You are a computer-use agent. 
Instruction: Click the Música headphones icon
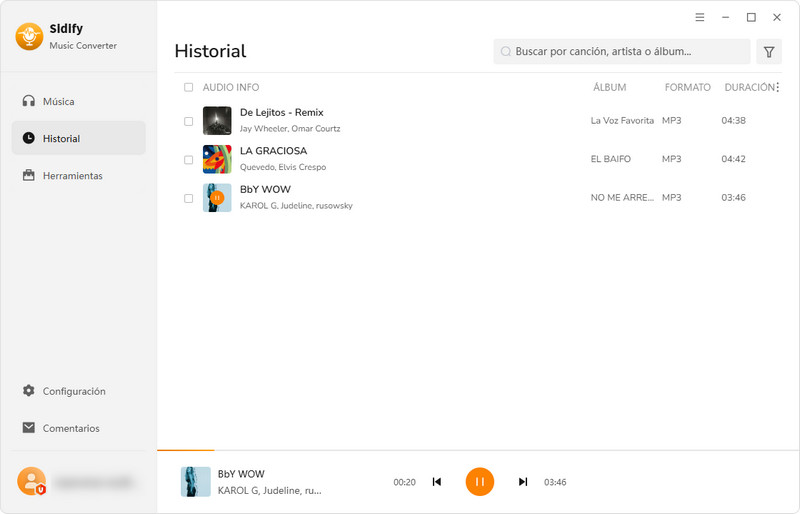pyautogui.click(x=29, y=101)
